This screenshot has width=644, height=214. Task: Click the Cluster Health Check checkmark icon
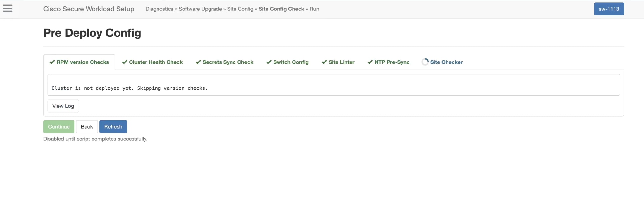pyautogui.click(x=125, y=62)
